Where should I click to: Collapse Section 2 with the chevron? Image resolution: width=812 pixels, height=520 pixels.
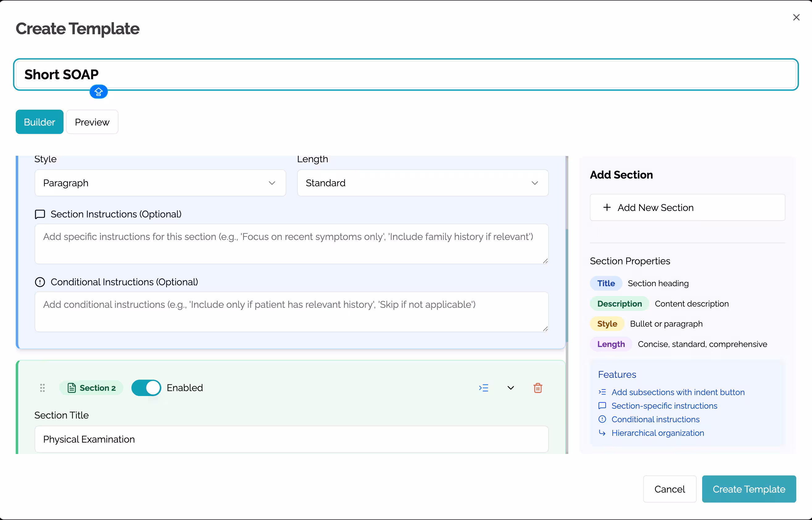[510, 388]
